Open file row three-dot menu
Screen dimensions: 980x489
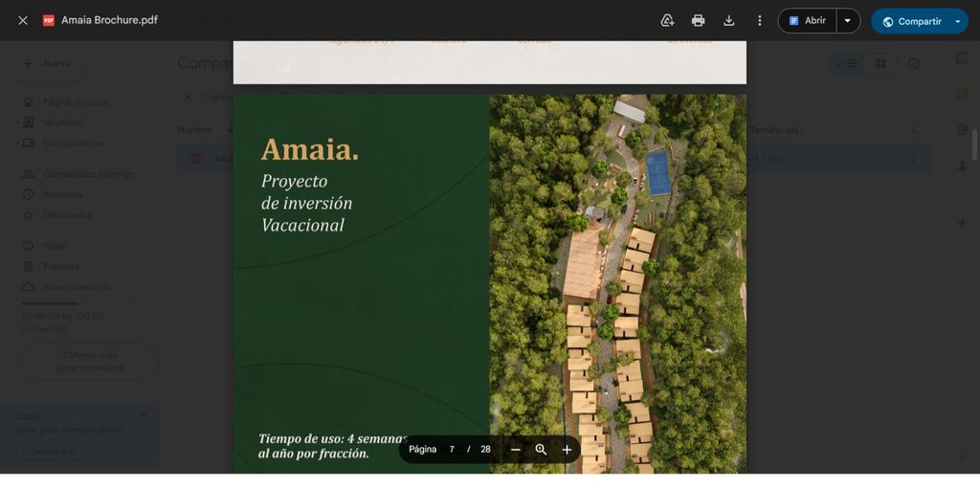click(914, 159)
